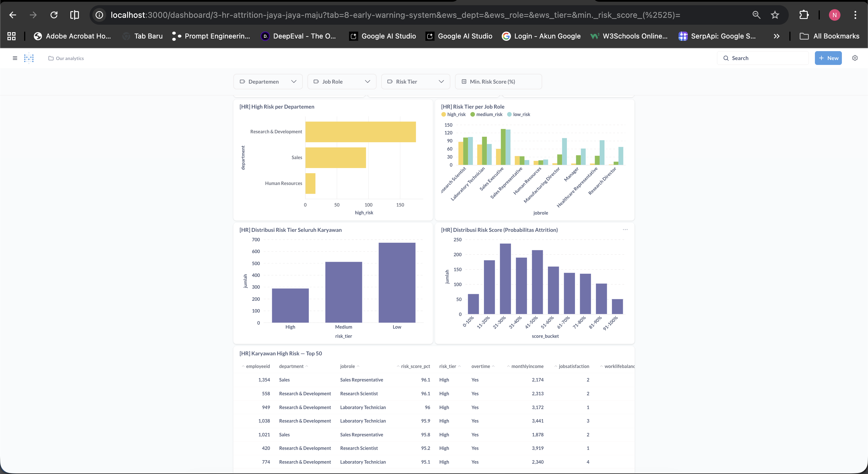This screenshot has width=868, height=474.
Task: Reload the page with refresh icon
Action: coord(54,15)
